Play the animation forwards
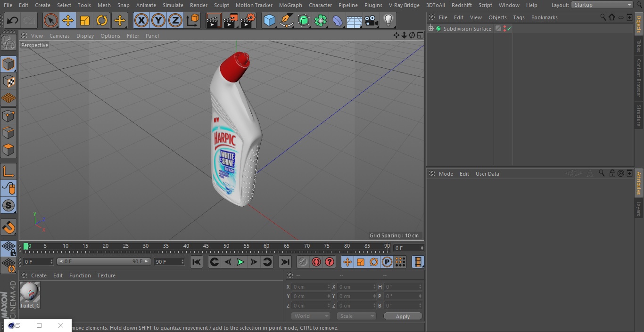The image size is (644, 332). [x=240, y=262]
